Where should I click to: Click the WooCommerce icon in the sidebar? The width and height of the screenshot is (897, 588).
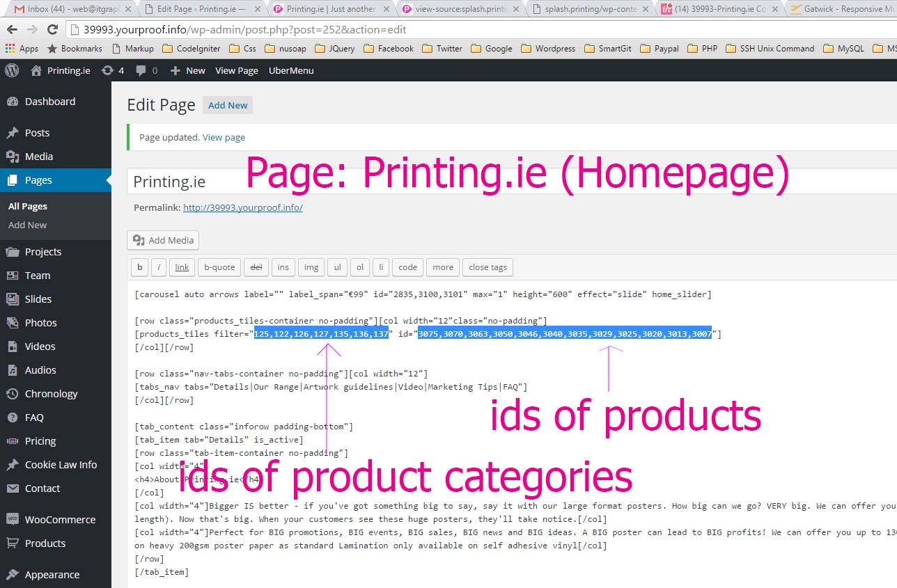(x=13, y=520)
